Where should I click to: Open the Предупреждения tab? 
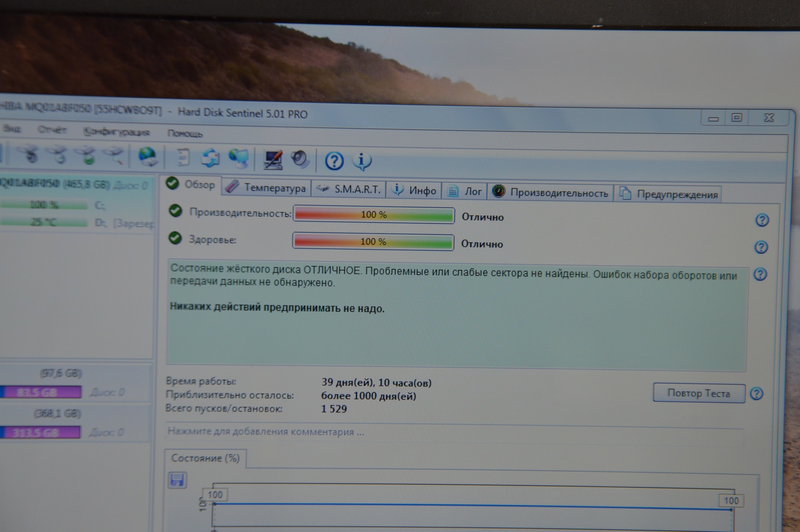[670, 194]
